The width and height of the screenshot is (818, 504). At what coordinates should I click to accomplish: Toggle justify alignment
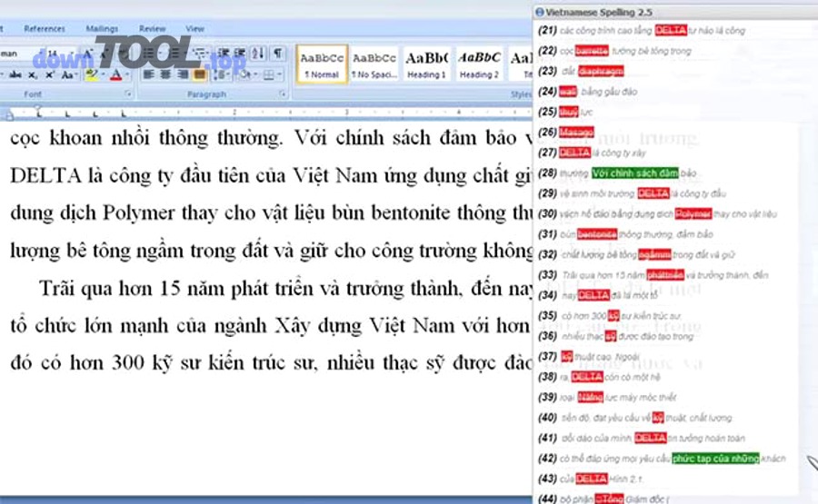tap(199, 75)
